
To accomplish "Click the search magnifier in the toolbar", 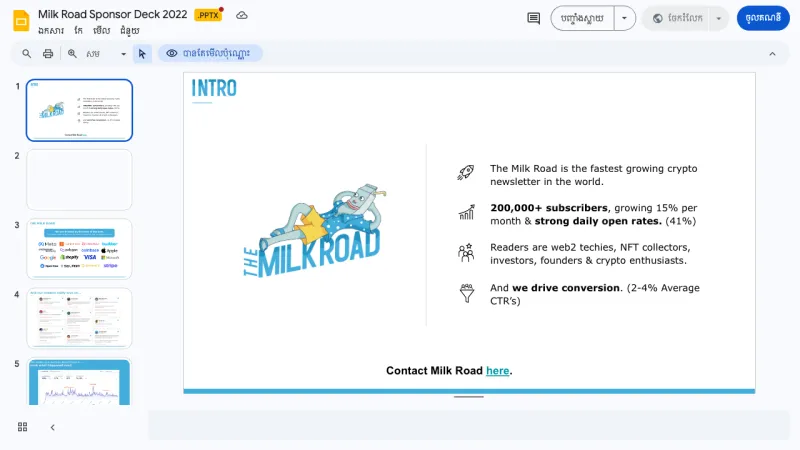I will tap(27, 53).
